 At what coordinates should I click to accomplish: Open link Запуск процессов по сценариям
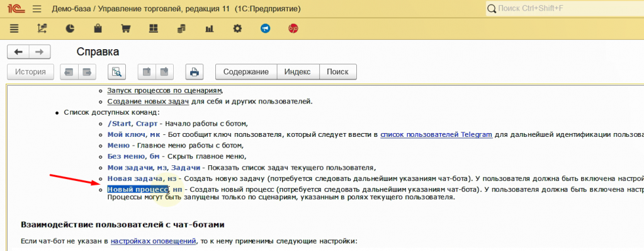[165, 90]
